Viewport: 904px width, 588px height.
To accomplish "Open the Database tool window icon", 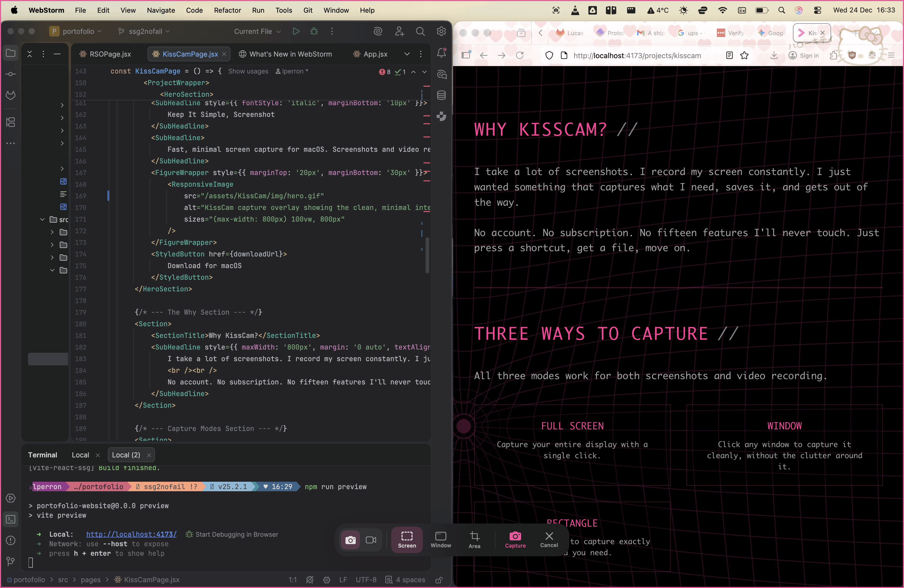I will [441, 95].
